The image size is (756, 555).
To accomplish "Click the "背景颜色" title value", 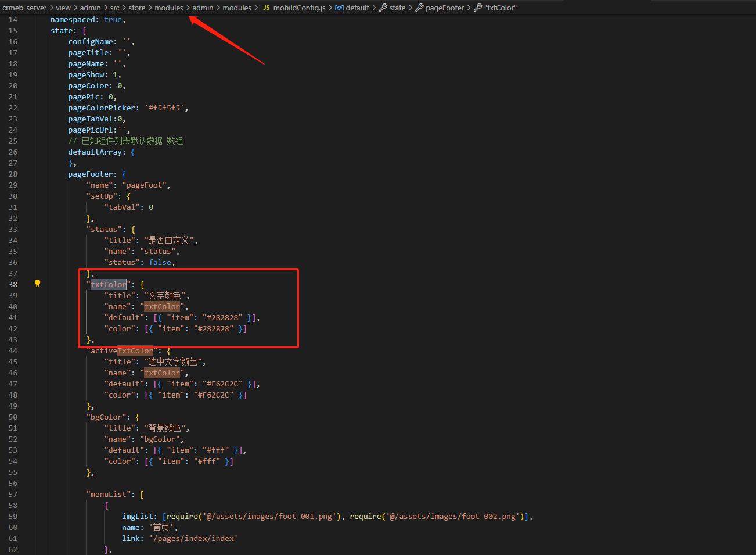I will click(164, 428).
